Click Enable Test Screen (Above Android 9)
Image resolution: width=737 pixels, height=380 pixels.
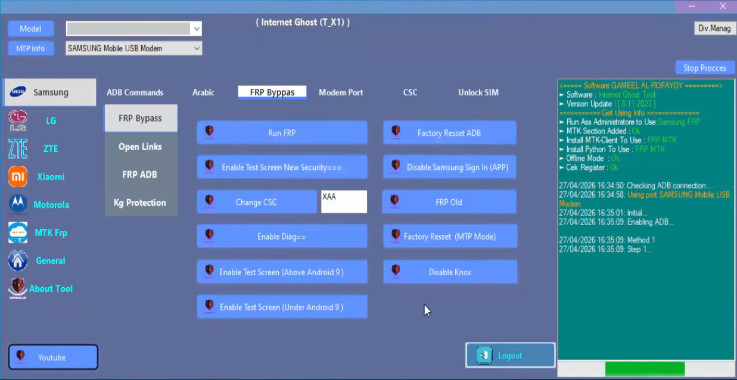coord(282,272)
